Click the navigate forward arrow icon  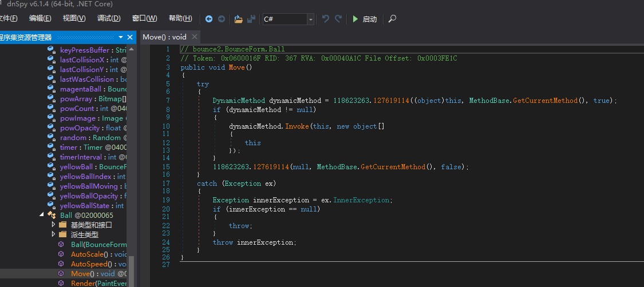click(221, 19)
